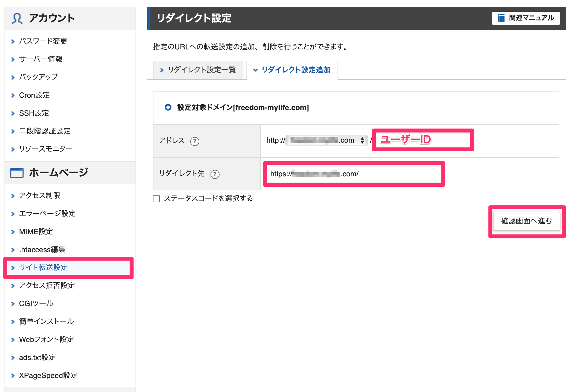Click the chevron arrow beside サイト転送設定
This screenshot has width=570, height=392.
[13, 268]
